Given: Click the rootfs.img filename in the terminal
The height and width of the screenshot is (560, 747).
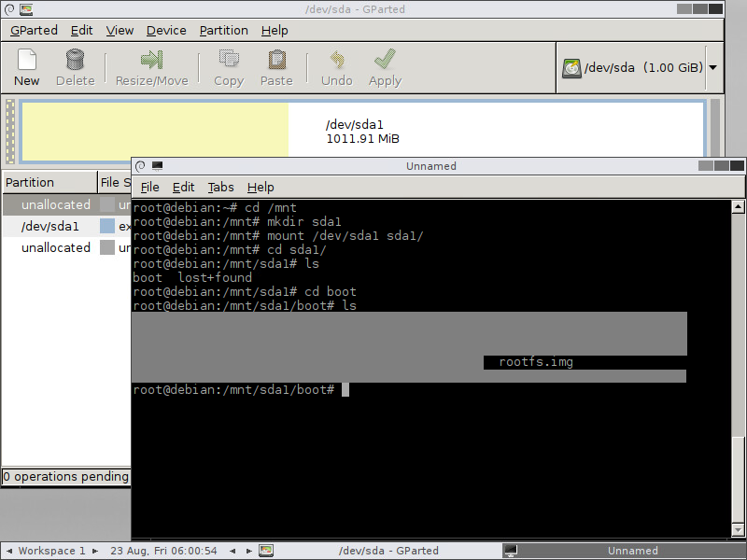Looking at the screenshot, I should (x=536, y=362).
